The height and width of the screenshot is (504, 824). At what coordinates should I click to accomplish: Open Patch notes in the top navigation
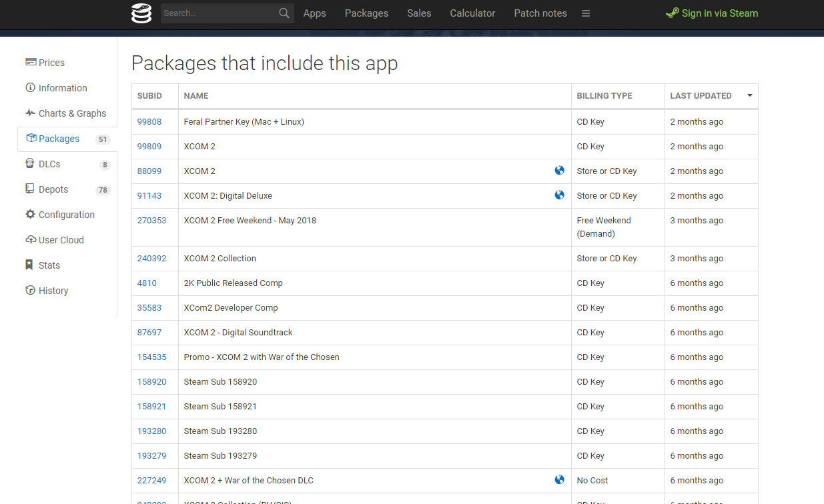tap(540, 13)
